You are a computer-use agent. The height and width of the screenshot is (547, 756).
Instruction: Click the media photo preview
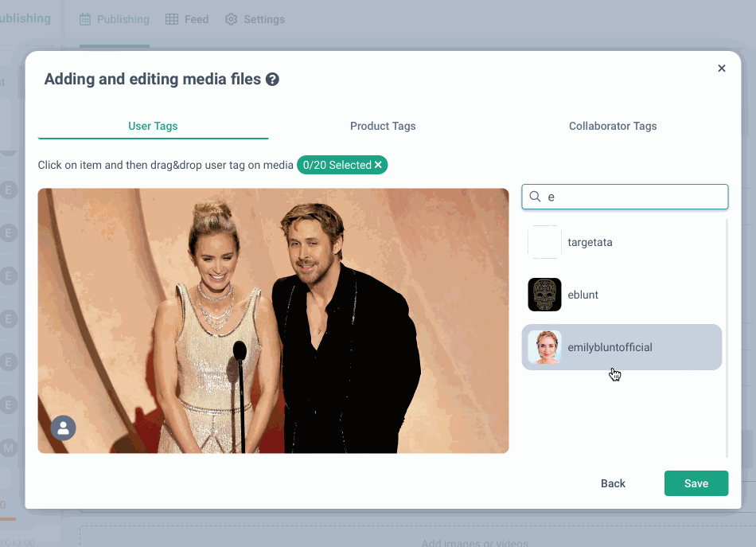273,320
